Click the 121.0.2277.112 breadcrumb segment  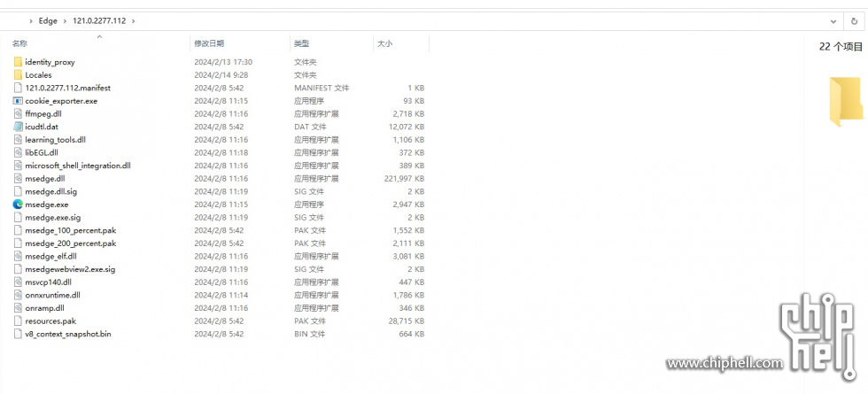pos(99,21)
